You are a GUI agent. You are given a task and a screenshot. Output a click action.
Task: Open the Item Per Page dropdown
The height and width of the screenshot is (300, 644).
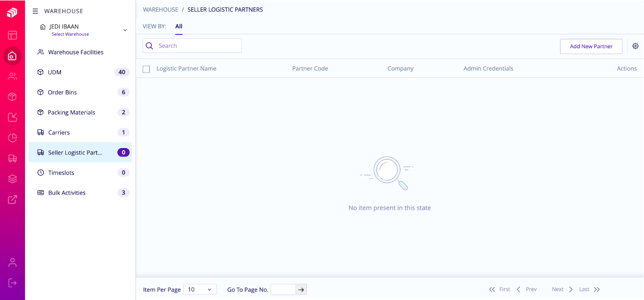tap(200, 290)
